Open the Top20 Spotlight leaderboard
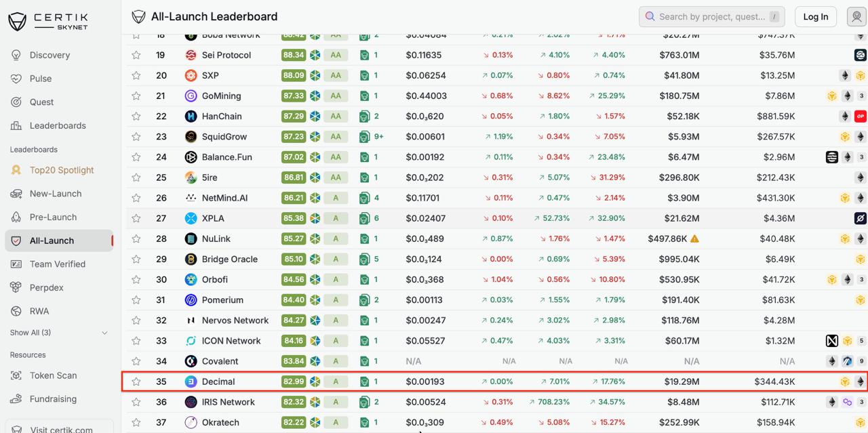This screenshot has width=868, height=433. 61,170
